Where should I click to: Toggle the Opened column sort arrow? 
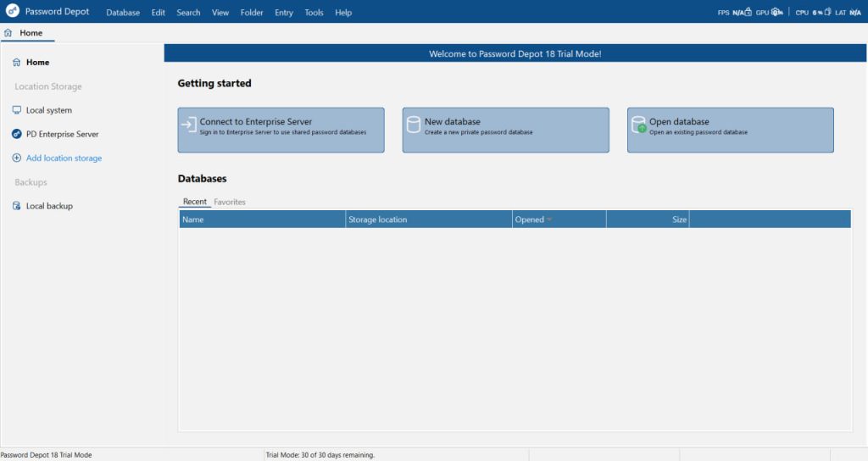coord(549,219)
